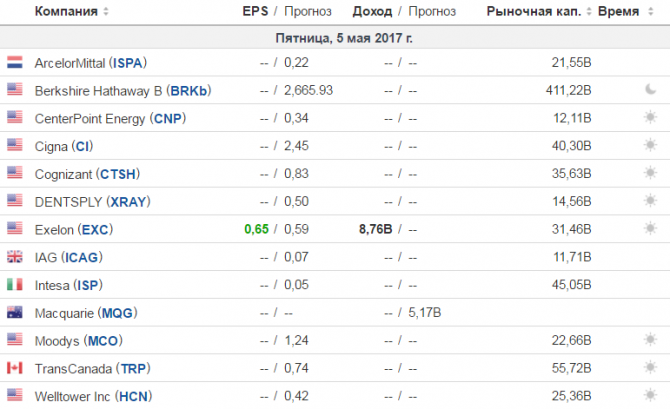Sort by Время column arrows

pyautogui.click(x=651, y=12)
